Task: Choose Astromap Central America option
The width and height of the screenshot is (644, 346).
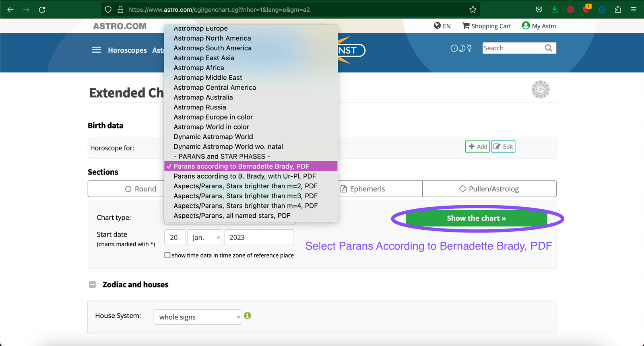Action: pyautogui.click(x=251, y=87)
